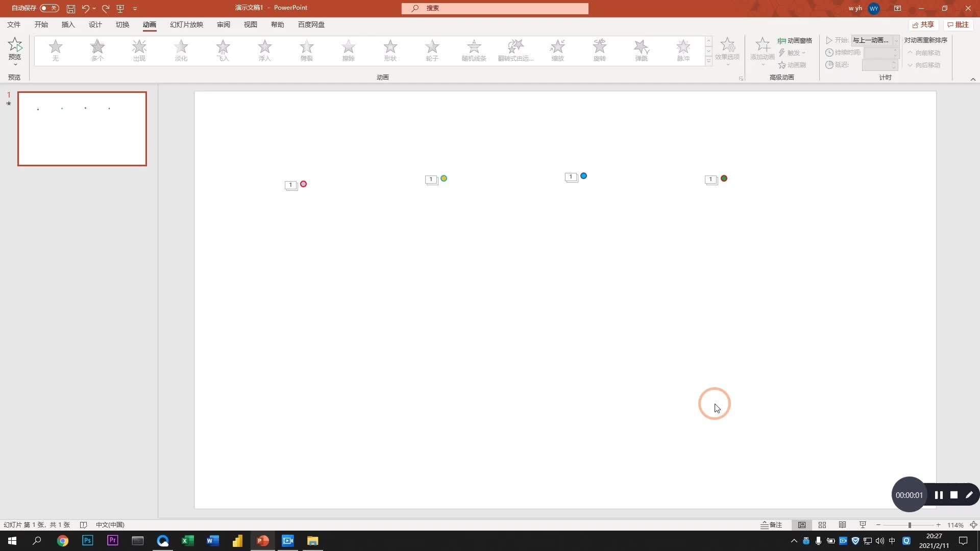Expand the animation gallery more arrow

(x=708, y=61)
